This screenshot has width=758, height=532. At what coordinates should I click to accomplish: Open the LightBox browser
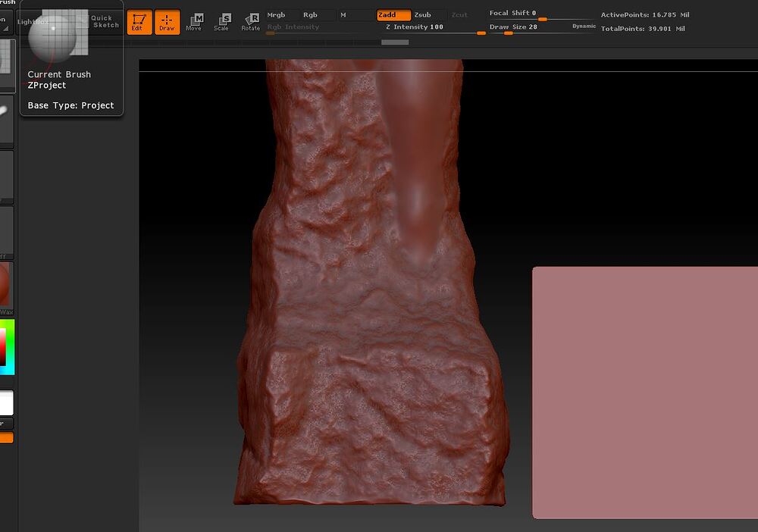click(33, 22)
